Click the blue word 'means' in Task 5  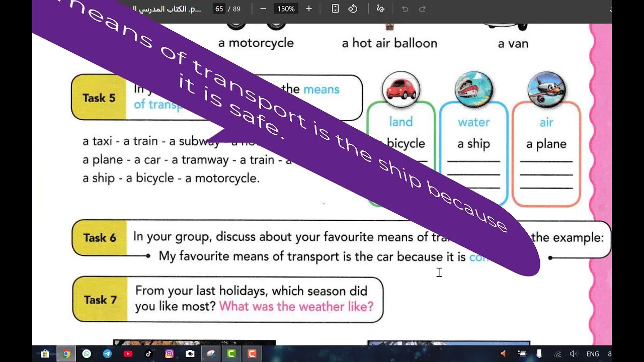(321, 89)
